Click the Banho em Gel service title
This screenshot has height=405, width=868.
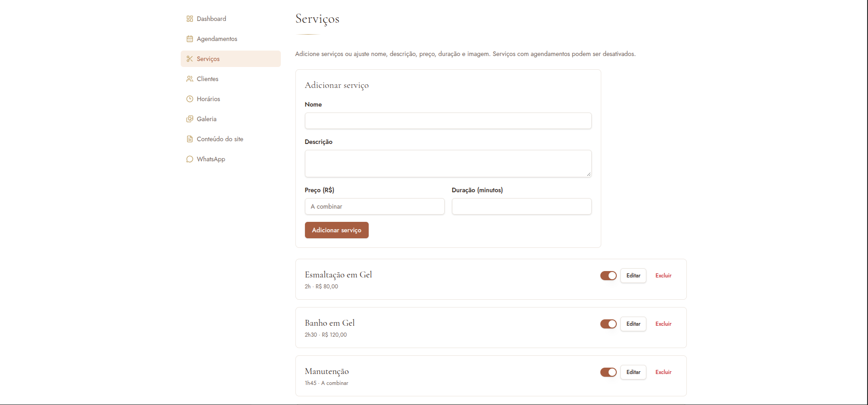pyautogui.click(x=330, y=323)
